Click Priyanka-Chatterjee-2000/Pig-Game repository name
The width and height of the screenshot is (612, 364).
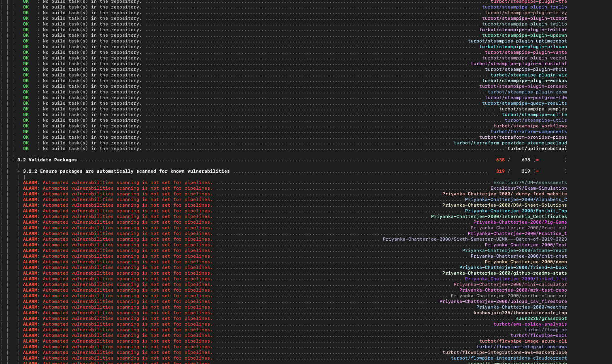520,222
